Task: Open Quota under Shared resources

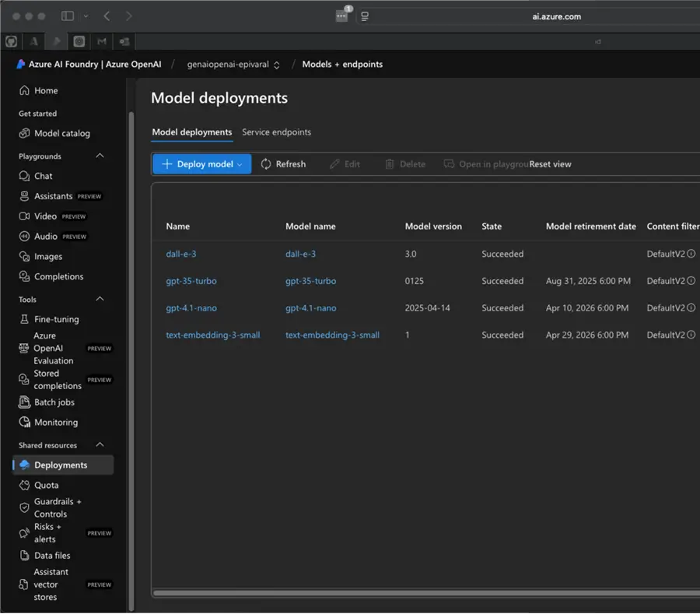Action: point(46,485)
